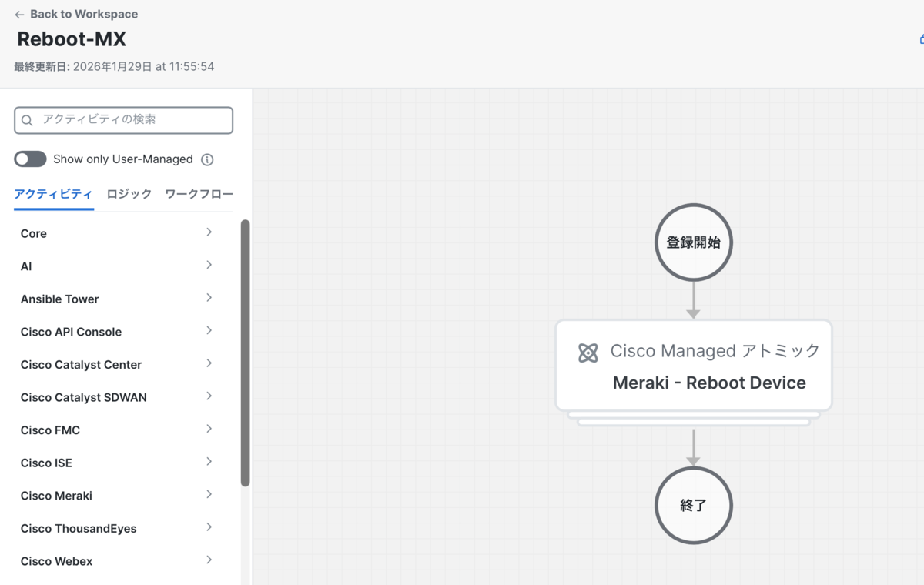Click the back arrow icon beside Back to Workspace
Image resolution: width=924 pixels, height=585 pixels.
(19, 15)
